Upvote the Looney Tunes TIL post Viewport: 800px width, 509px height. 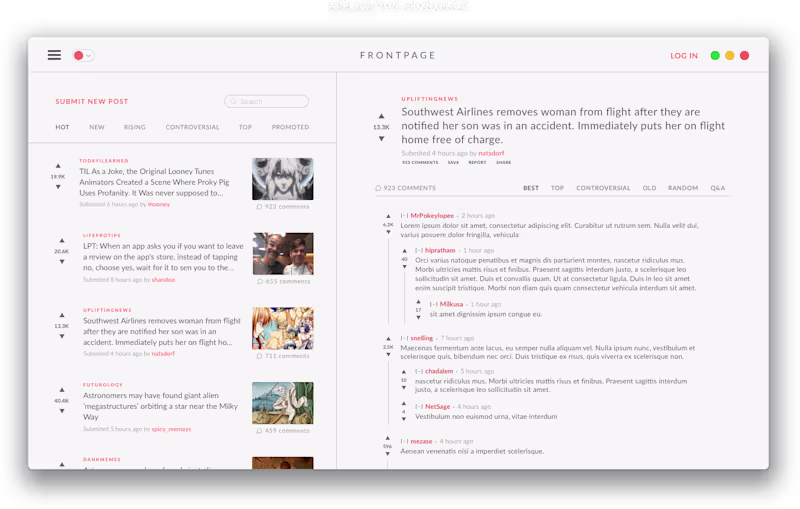click(58, 166)
